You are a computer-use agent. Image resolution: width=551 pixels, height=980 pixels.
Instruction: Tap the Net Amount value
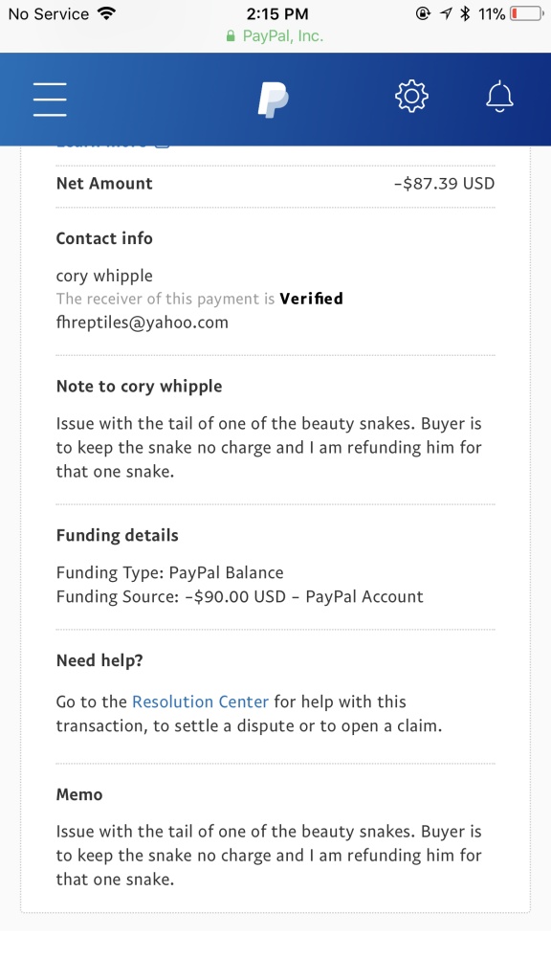444,183
